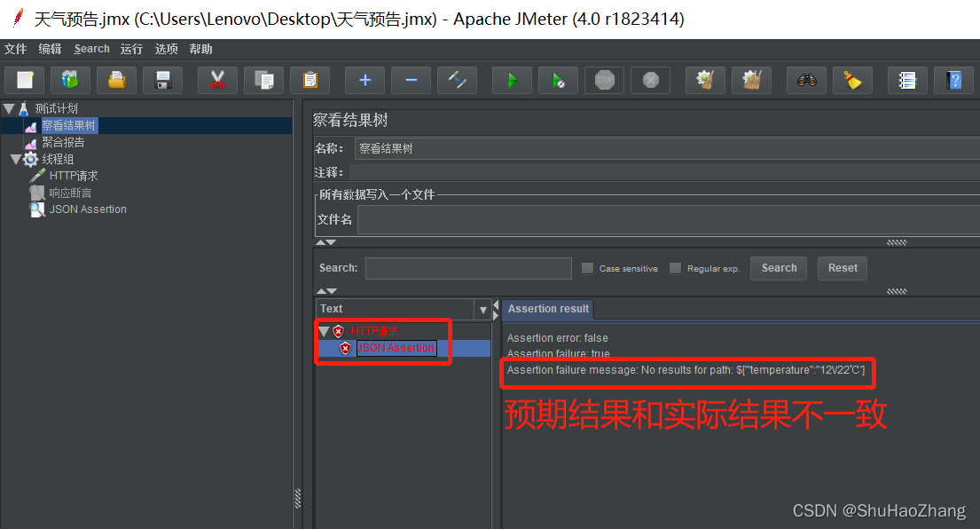This screenshot has width=980, height=529.
Task: Click Start no pauses icon
Action: tap(558, 80)
